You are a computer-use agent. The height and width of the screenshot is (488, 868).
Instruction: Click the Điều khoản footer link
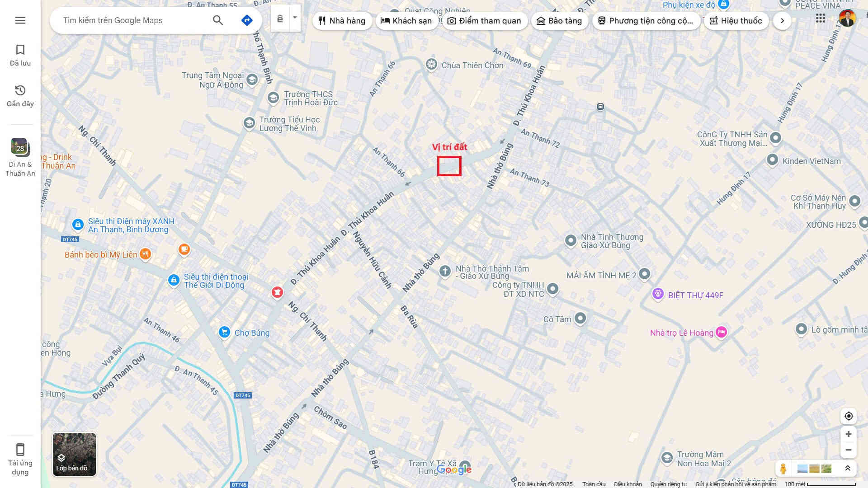(627, 484)
